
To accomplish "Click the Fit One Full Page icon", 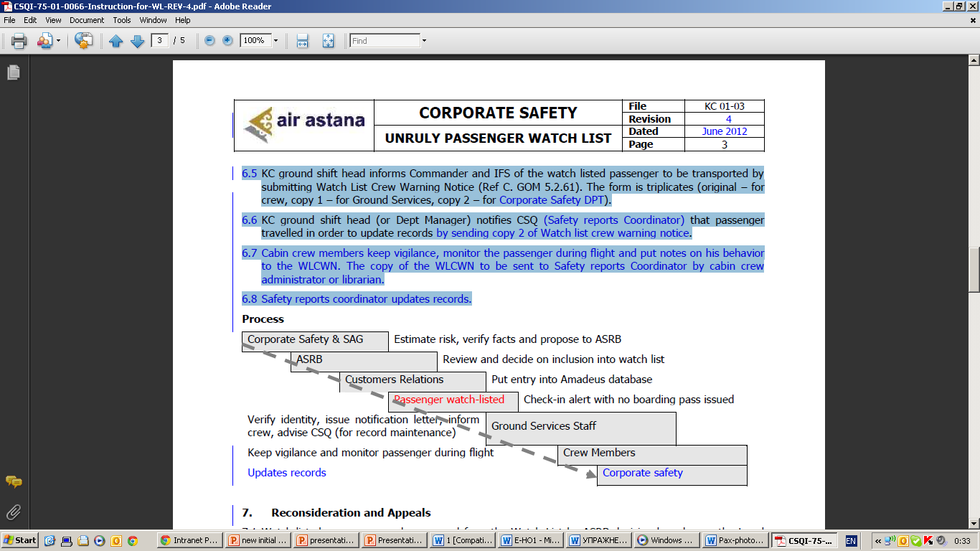I will pyautogui.click(x=328, y=41).
